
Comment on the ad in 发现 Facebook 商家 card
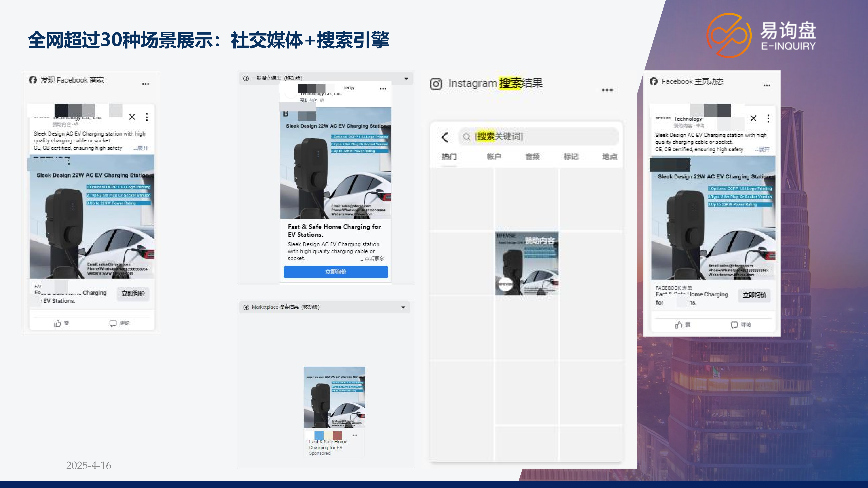coord(120,323)
